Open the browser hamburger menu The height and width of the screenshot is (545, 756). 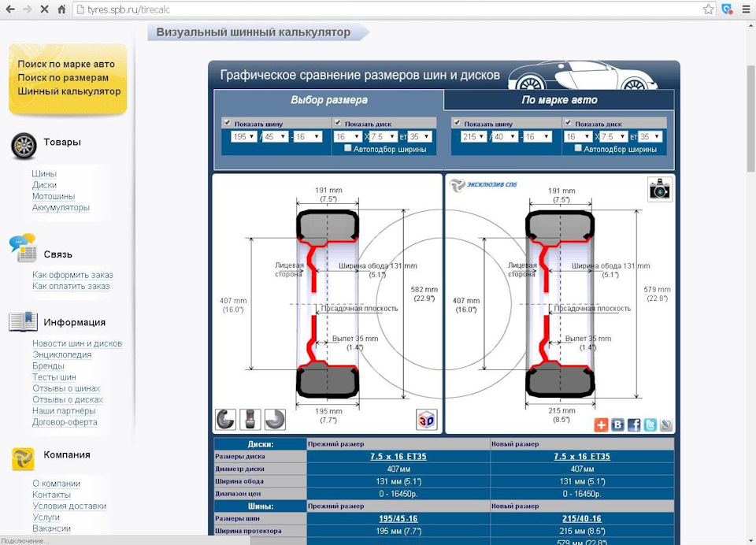pyautogui.click(x=746, y=9)
